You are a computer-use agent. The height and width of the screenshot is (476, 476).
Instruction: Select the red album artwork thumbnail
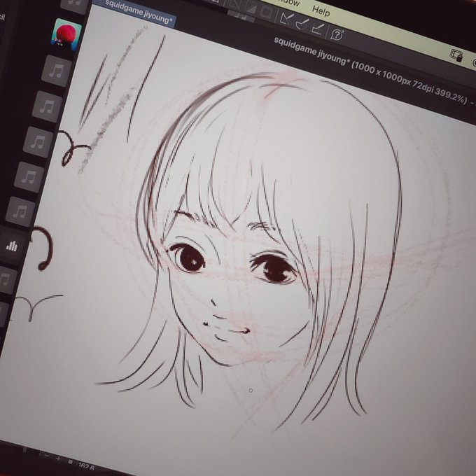coord(66,34)
